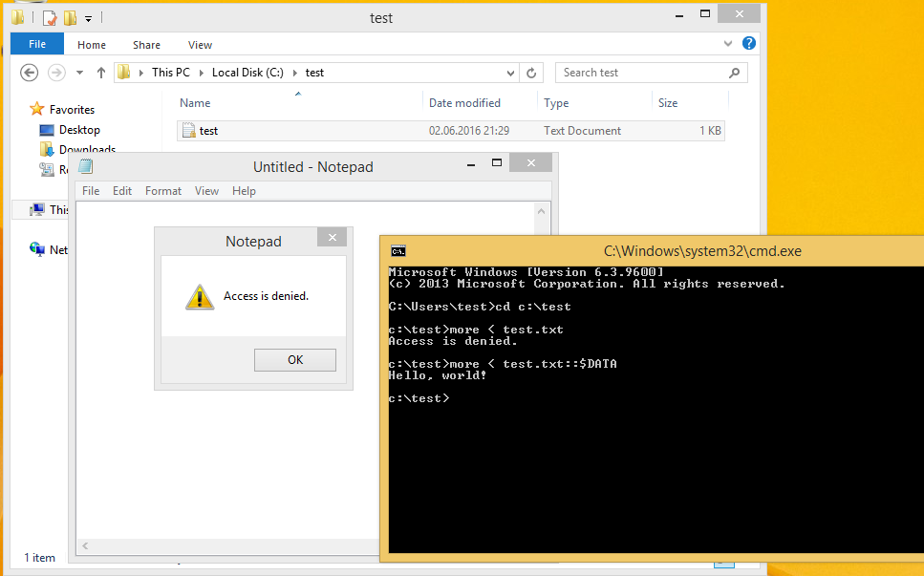This screenshot has height=576, width=924.
Task: Click the Network icon in navigation pane
Action: point(37,249)
